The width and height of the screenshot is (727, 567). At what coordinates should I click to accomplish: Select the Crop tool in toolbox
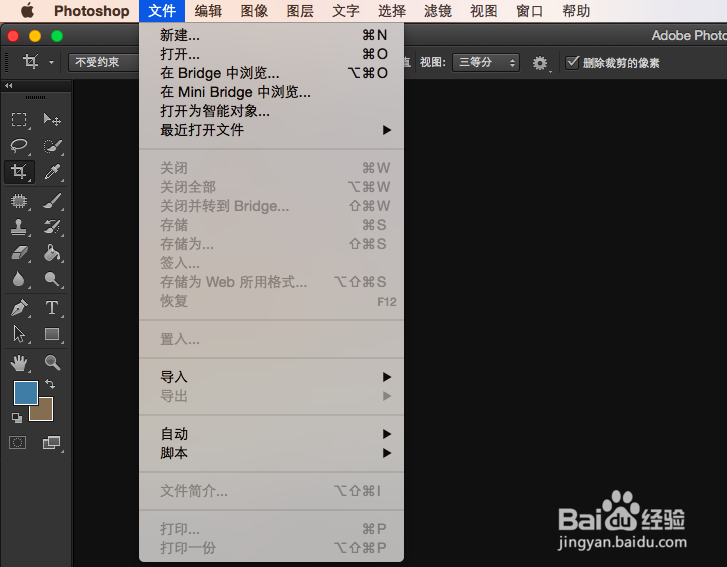click(19, 172)
